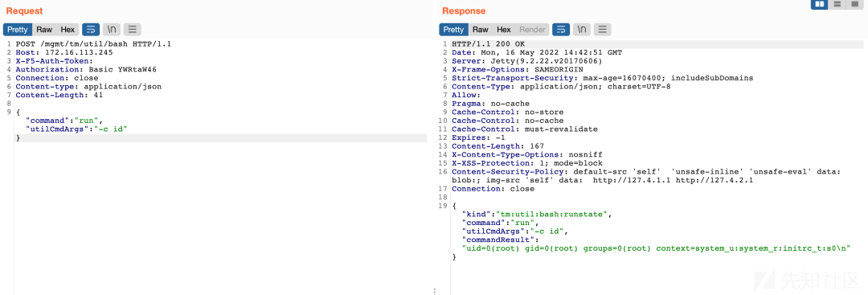This screenshot has width=868, height=295.
Task: Click "kind":"tm:util:bash:runstate" in response
Action: pyautogui.click(x=538, y=215)
